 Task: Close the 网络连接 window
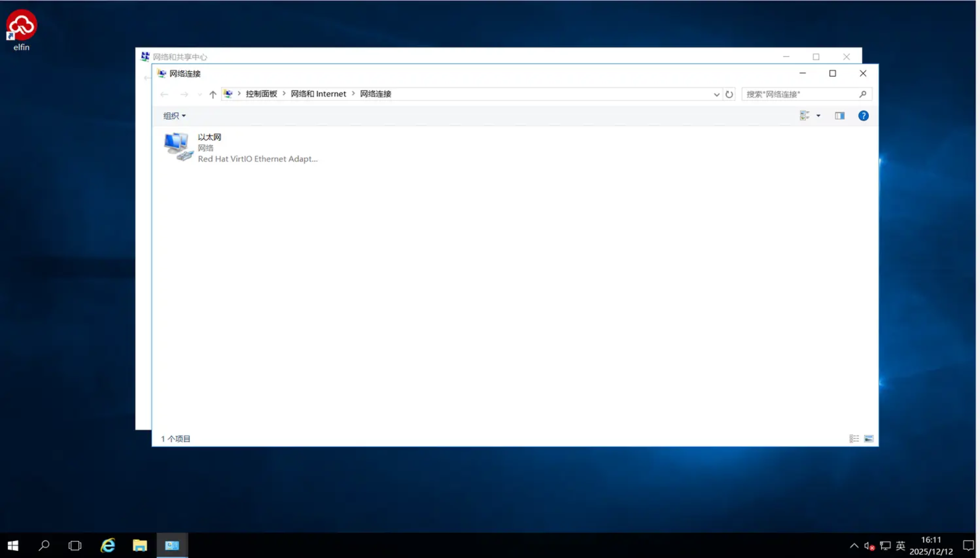[863, 73]
